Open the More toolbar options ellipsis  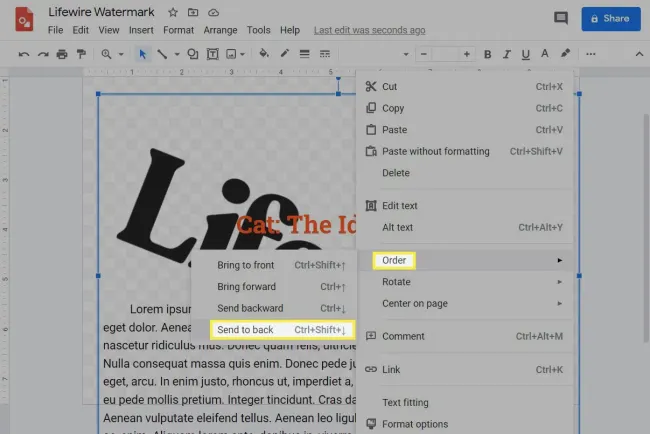(x=591, y=54)
